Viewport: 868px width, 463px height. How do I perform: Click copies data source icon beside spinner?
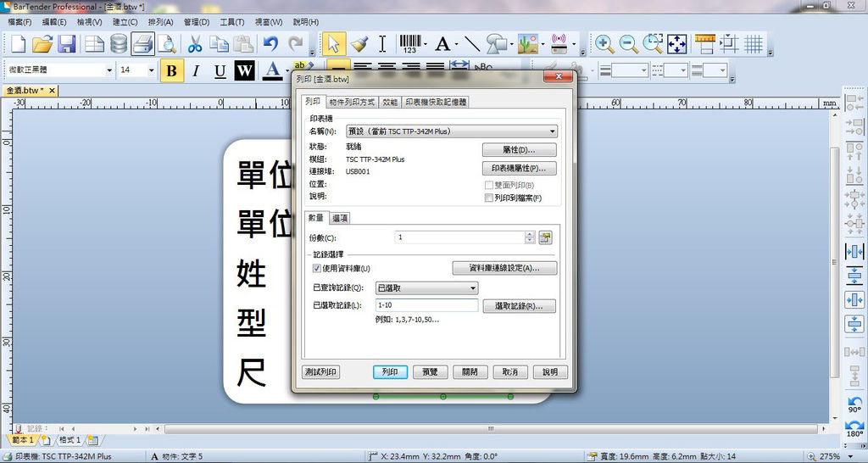[x=545, y=237]
